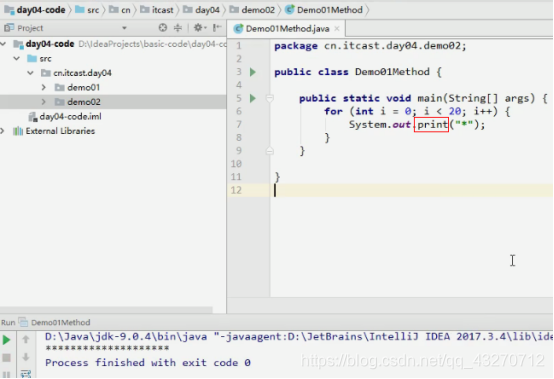
Task: Select the Demo01Method.java editor tab
Action: click(x=287, y=29)
